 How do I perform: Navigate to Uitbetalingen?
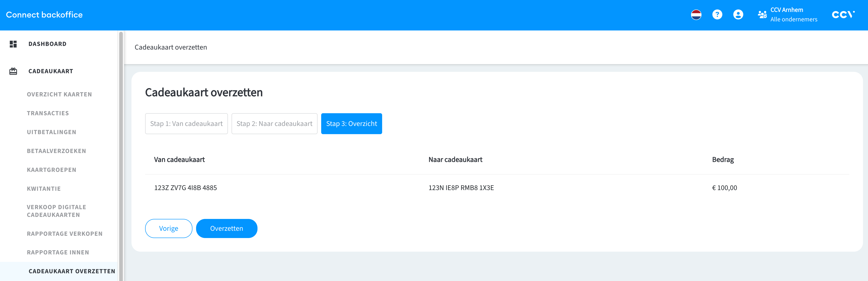(52, 132)
